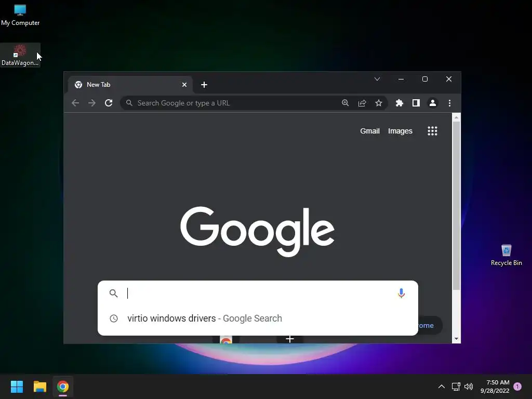Screen dimensions: 532x399
Task: Click the magnifier icon in the Google search box
Action: (114, 293)
